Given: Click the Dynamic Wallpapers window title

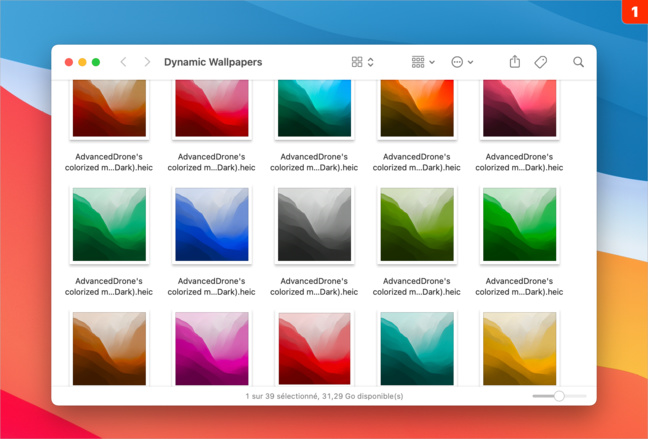Looking at the screenshot, I should click(x=213, y=62).
